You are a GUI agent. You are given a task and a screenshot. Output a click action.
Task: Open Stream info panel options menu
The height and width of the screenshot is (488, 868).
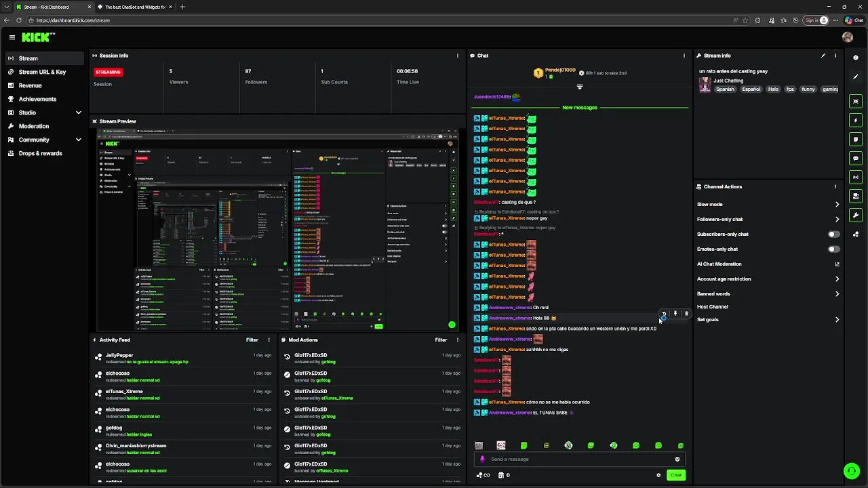click(x=835, y=56)
